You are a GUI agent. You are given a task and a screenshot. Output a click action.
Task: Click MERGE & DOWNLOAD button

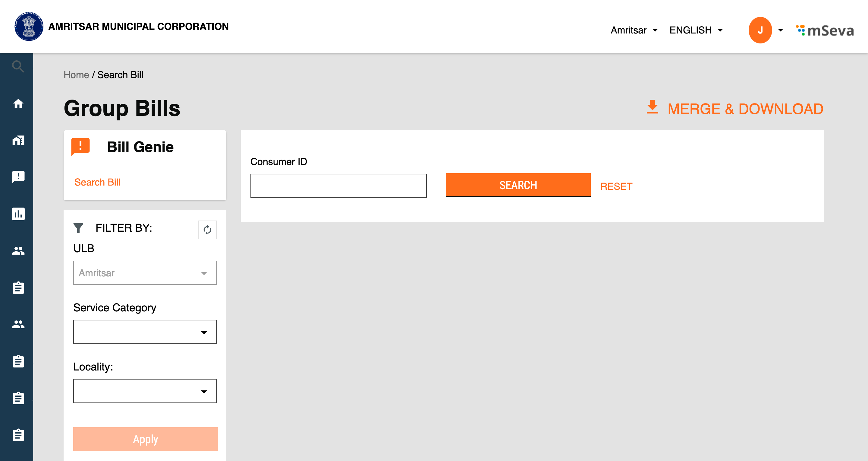[735, 109]
